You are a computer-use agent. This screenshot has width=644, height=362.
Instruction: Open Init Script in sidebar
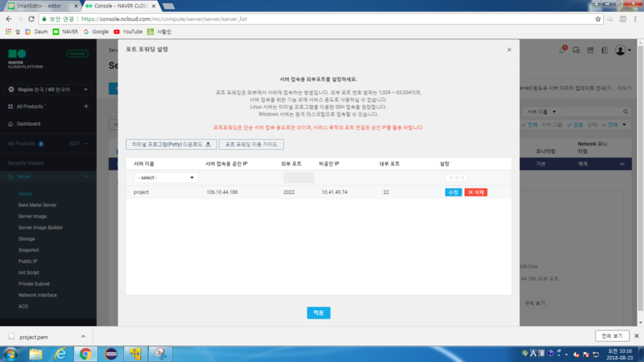29,272
